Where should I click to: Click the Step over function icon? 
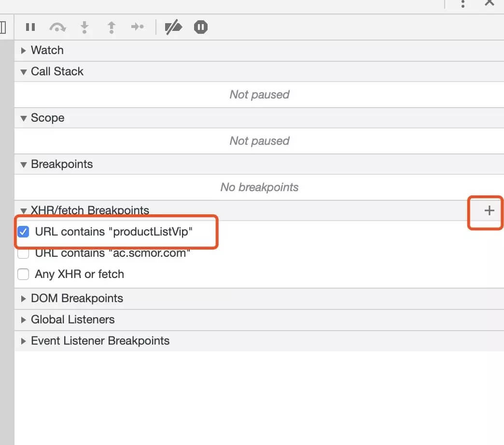click(57, 27)
